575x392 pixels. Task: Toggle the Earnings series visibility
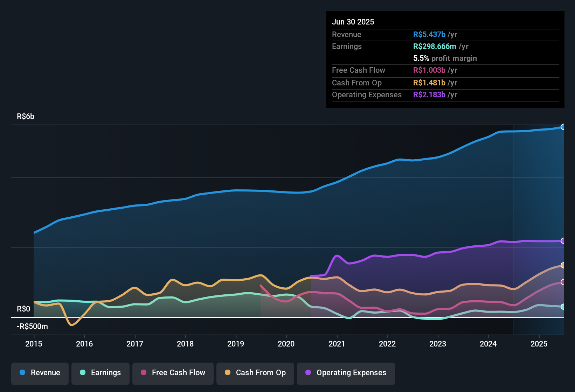point(100,373)
